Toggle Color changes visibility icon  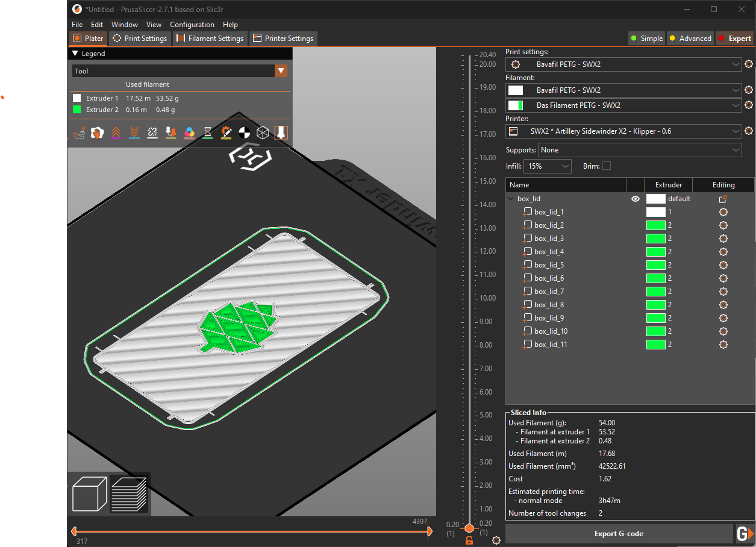coord(189,132)
